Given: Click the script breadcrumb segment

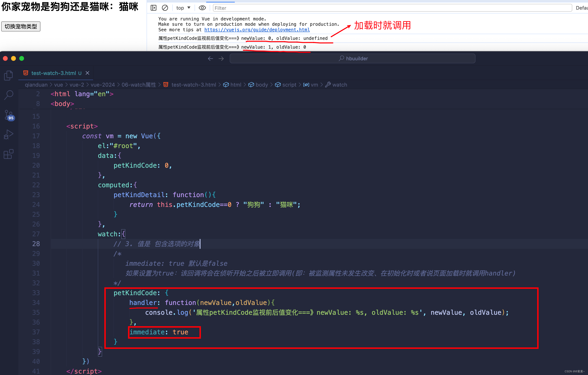Looking at the screenshot, I should (289, 85).
